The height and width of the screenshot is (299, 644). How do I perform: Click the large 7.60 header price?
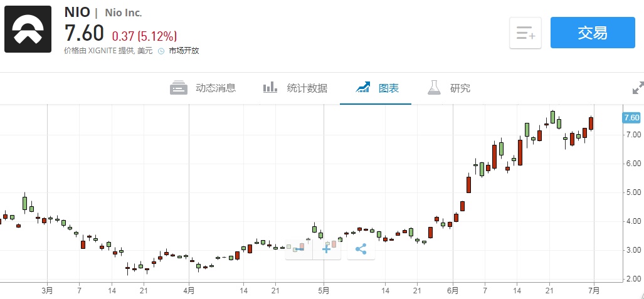[84, 33]
